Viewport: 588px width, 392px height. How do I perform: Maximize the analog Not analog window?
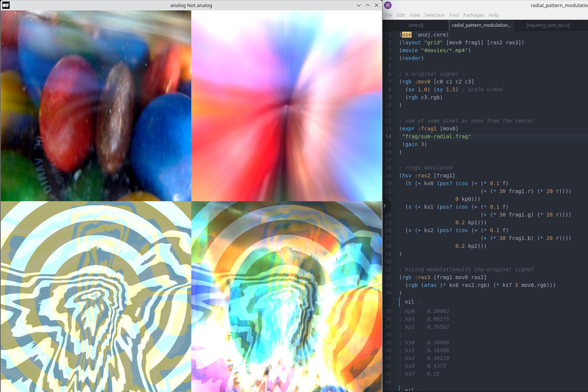click(x=368, y=5)
